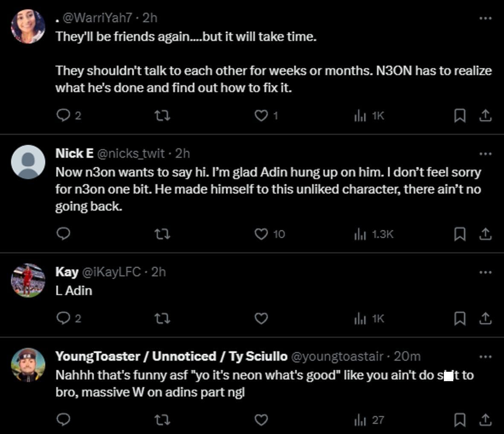This screenshot has height=434, width=504.
Task: Open more options on WarriYah7's tweet
Action: 485,18
